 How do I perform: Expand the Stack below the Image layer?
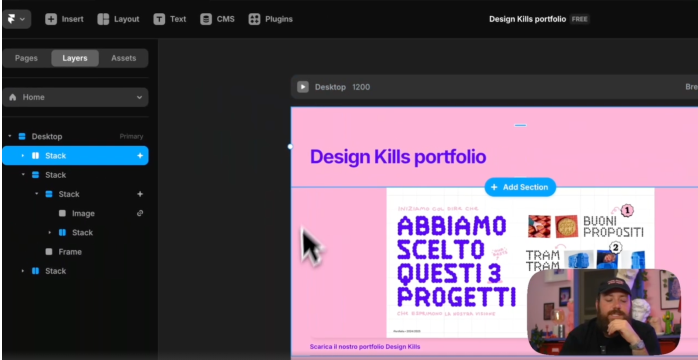[50, 233]
